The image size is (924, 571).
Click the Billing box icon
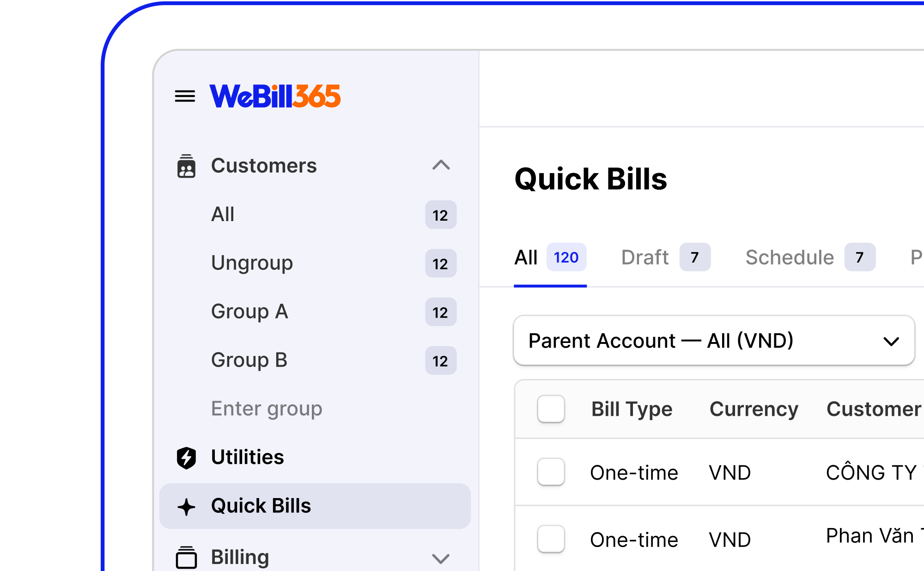tap(187, 557)
